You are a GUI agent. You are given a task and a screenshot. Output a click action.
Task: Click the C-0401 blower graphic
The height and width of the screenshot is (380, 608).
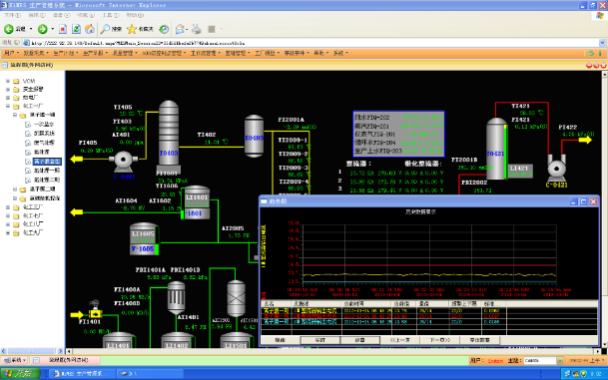123,161
